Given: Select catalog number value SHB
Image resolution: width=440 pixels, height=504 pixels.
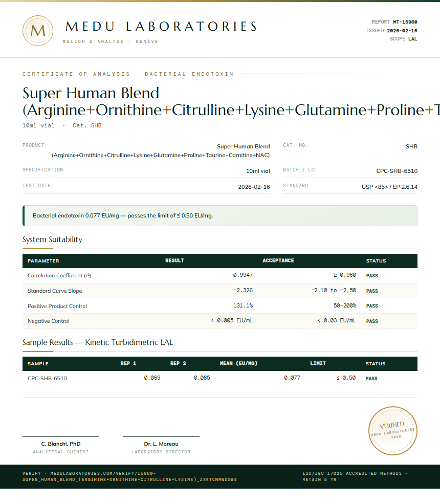Looking at the screenshot, I should pos(411,146).
